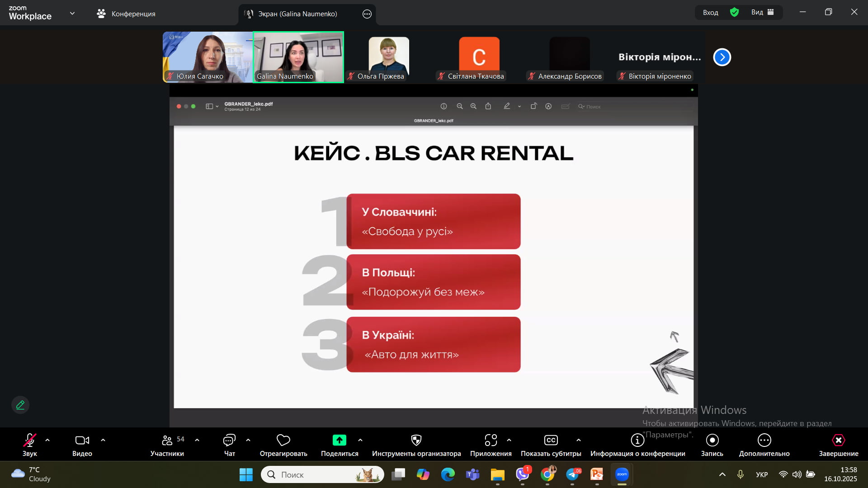Open the Конференция tab
Viewport: 868px width, 488px height.
[x=126, y=14]
